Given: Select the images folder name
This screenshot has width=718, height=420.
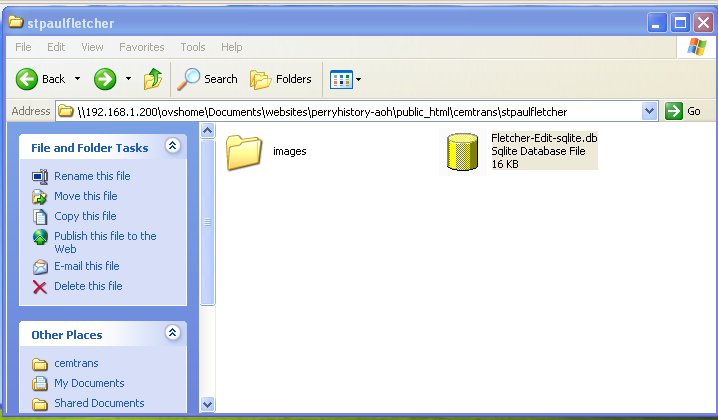Looking at the screenshot, I should coord(289,151).
